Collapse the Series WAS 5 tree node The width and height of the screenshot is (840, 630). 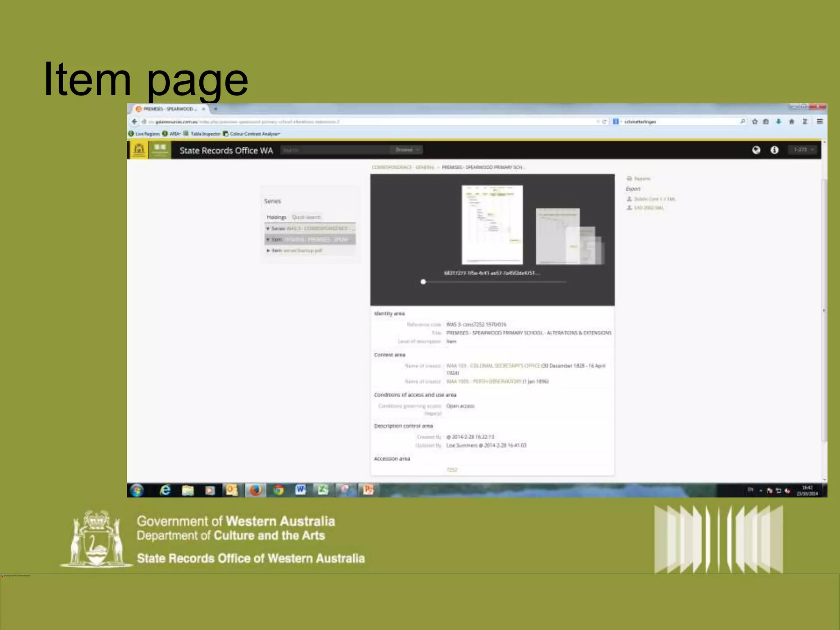point(268,228)
